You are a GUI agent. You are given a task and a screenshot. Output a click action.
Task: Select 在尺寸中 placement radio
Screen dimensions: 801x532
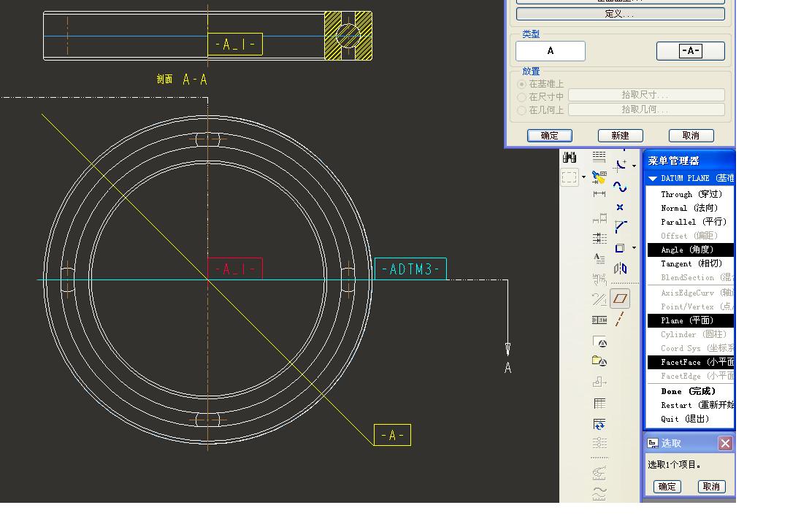(521, 97)
